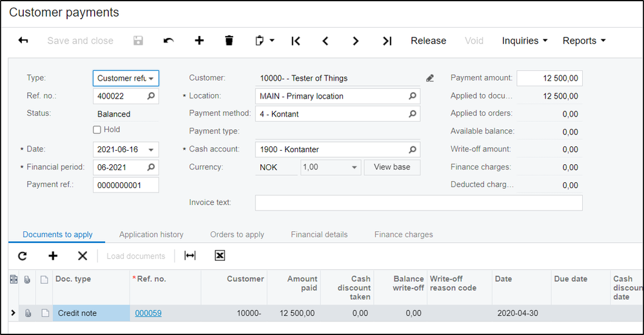
Task: Click the Invoice text field
Action: (418, 203)
